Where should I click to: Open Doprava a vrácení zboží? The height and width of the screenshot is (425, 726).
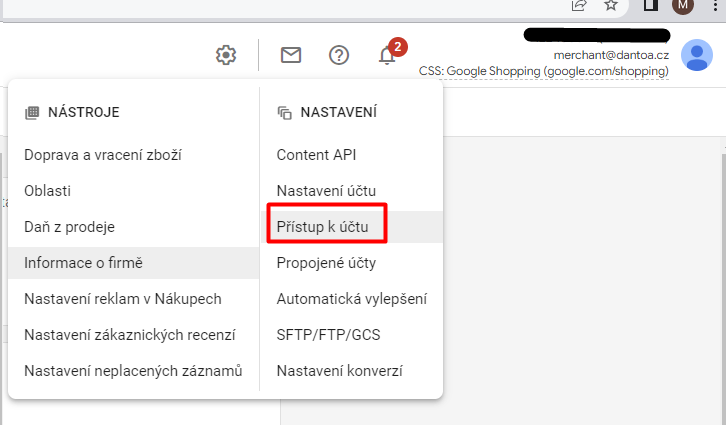[102, 155]
